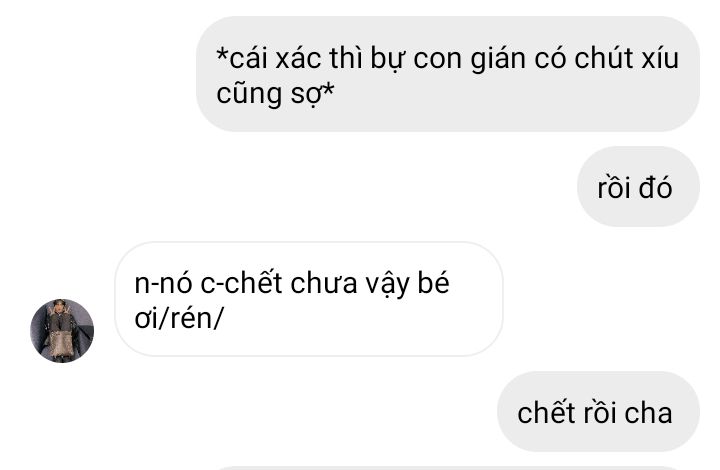
Task: Click 'cũng sợ*' on the top bubble's second line
Action: [275, 94]
